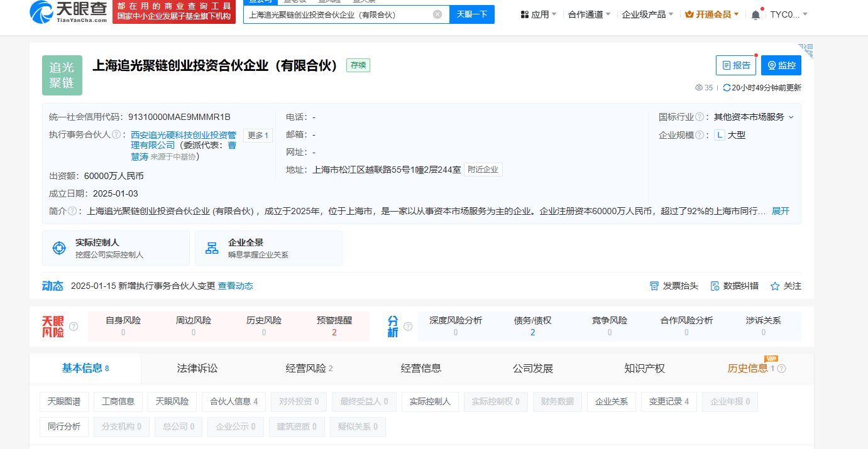Open the notification bell
The image size is (868, 449).
coord(755,14)
